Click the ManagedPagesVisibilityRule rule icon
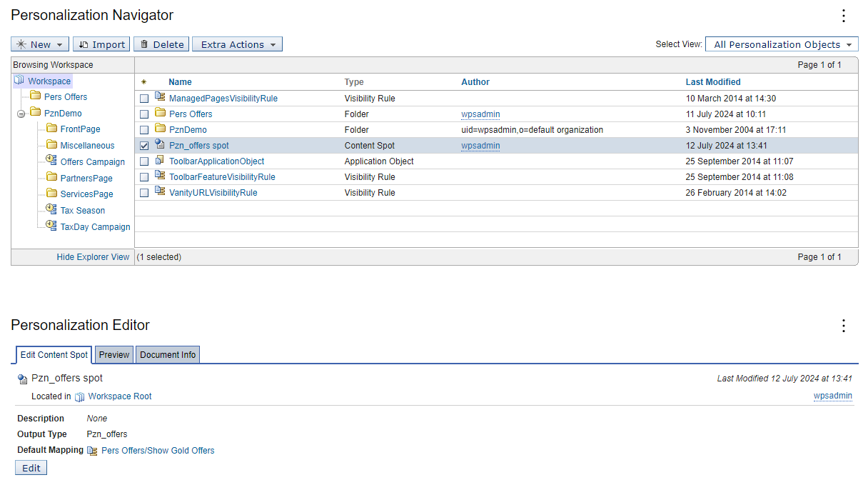 pos(160,98)
